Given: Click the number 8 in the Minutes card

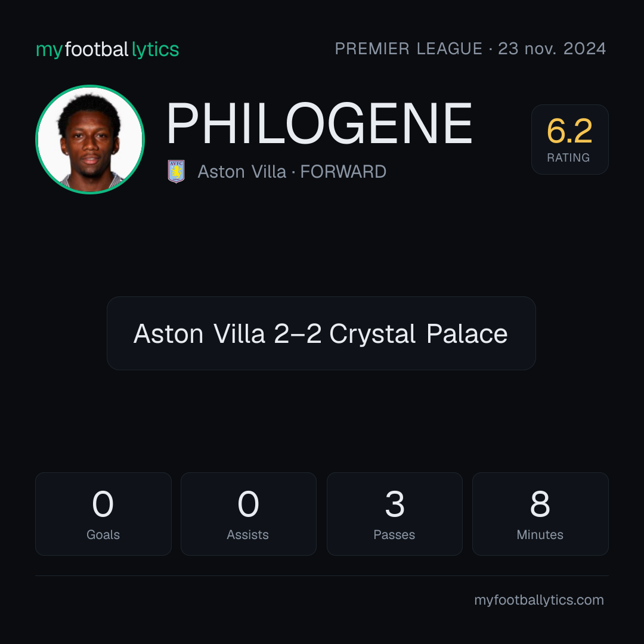Looking at the screenshot, I should pyautogui.click(x=540, y=503).
